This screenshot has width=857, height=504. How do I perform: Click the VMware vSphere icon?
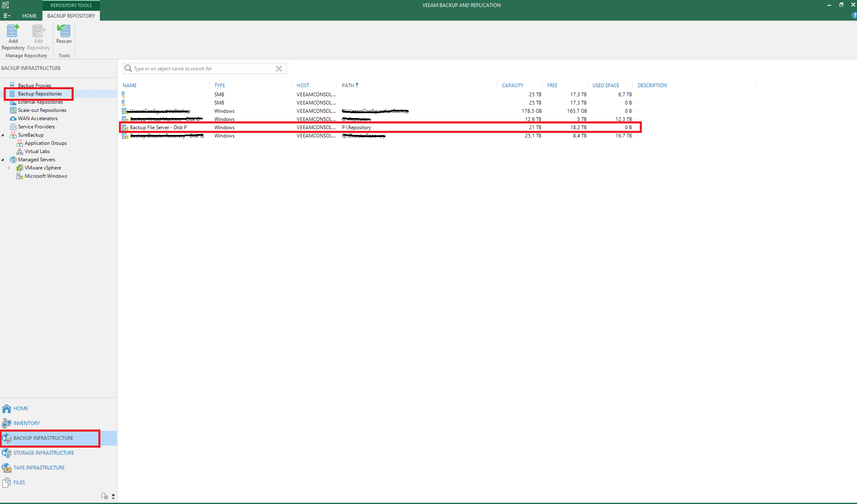(20, 168)
